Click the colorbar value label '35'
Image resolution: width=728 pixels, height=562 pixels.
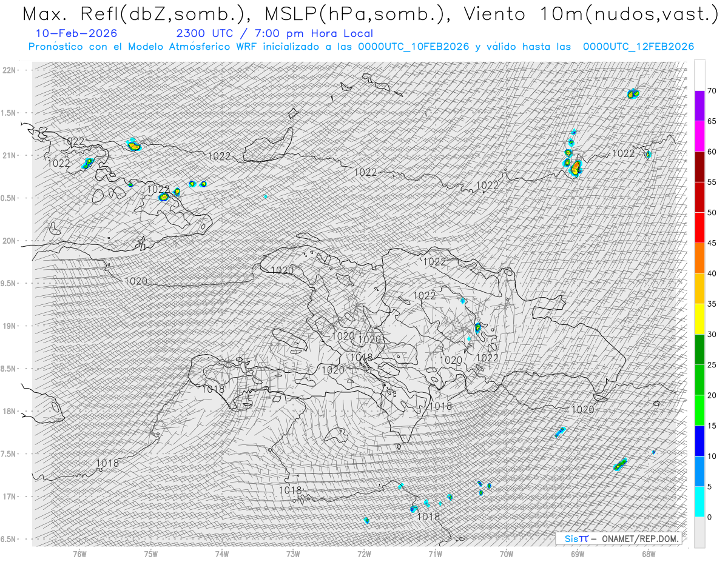[712, 304]
